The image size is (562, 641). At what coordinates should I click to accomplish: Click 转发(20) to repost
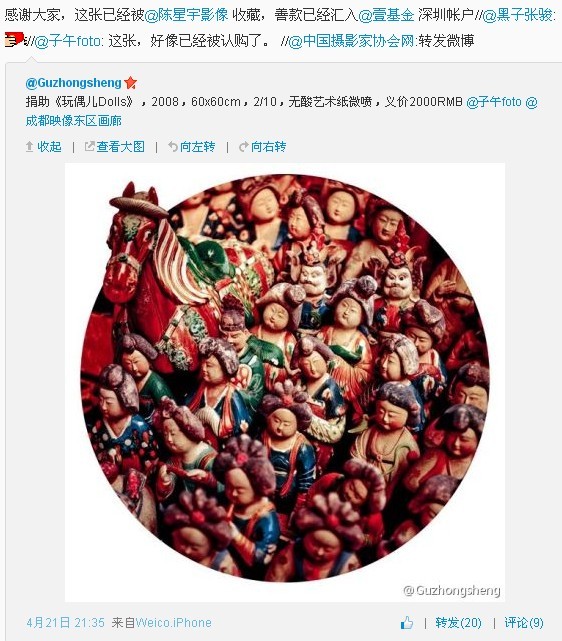(458, 623)
